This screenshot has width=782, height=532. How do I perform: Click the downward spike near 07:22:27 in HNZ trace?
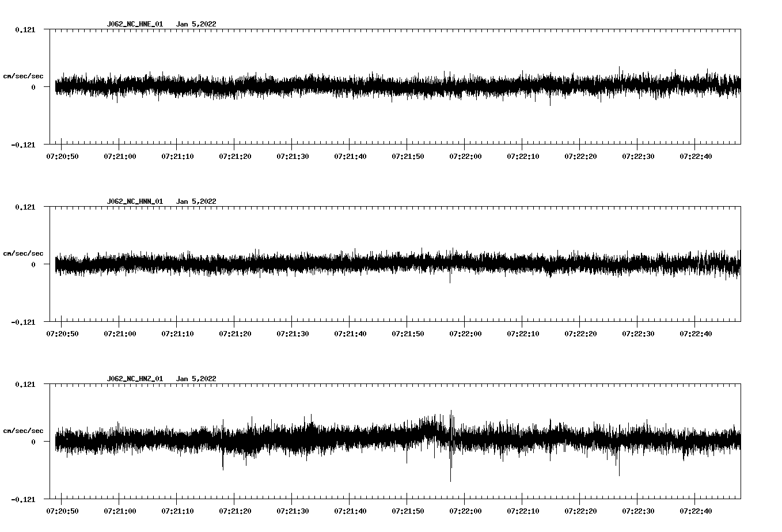pyautogui.click(x=619, y=462)
